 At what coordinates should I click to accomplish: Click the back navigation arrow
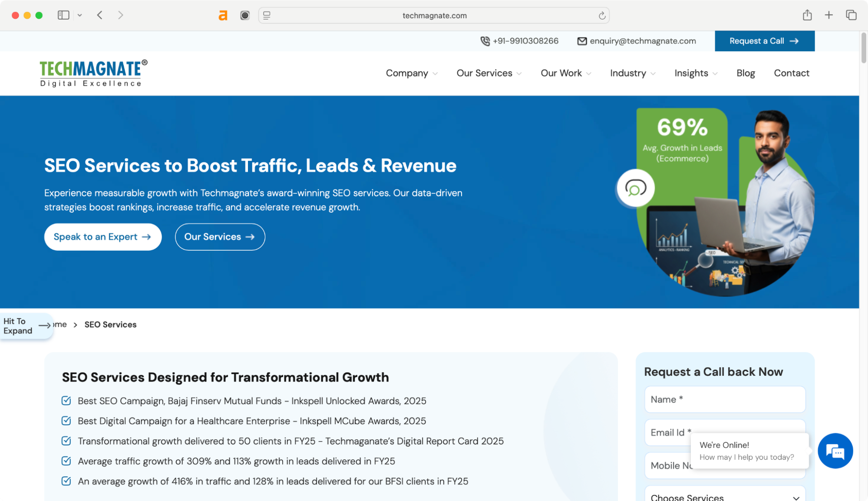pos(99,15)
